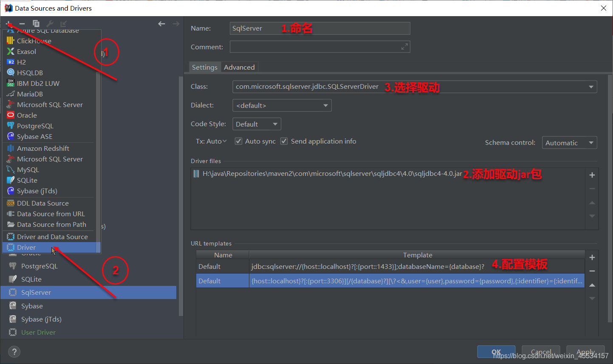Click the Name input field
613x364 pixels.
[x=320, y=28]
